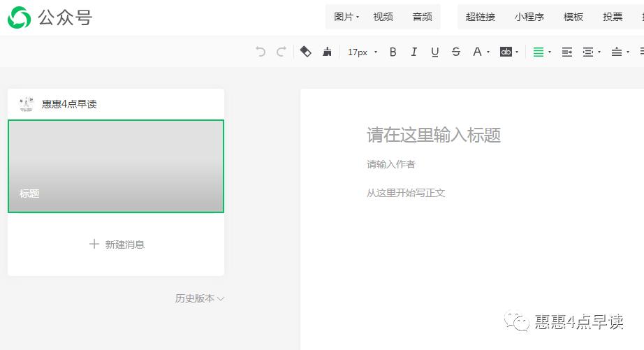Expand paragraph spacing options arrow
The height and width of the screenshot is (350, 644).
[627, 52]
